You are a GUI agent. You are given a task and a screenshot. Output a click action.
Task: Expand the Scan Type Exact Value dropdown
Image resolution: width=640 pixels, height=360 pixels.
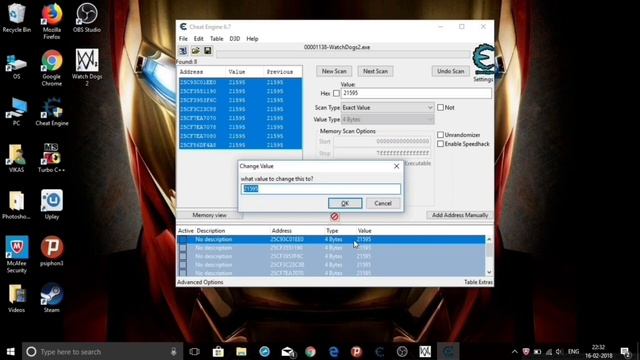[387, 107]
